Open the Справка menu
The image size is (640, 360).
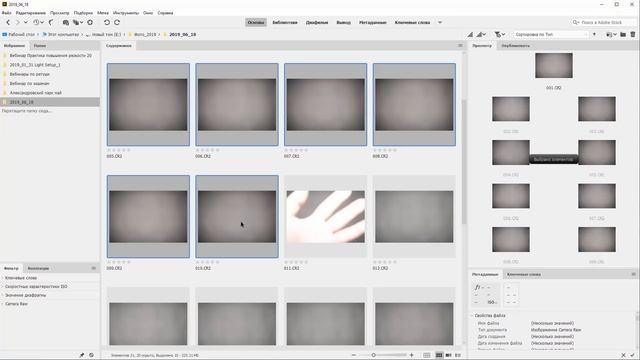(165, 13)
